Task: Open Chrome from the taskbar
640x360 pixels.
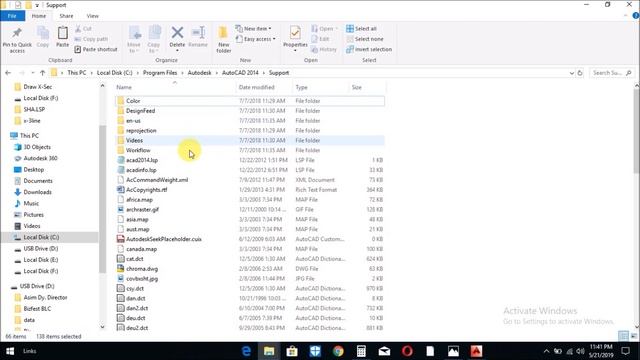Action: coord(338,351)
